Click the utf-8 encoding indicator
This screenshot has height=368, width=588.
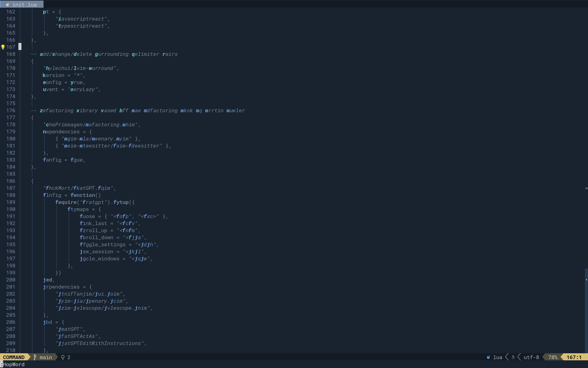pyautogui.click(x=531, y=357)
